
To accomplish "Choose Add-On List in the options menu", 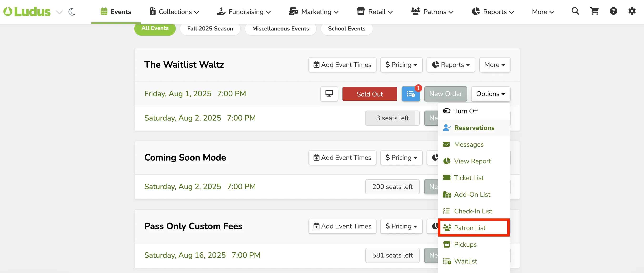I will 474,194.
